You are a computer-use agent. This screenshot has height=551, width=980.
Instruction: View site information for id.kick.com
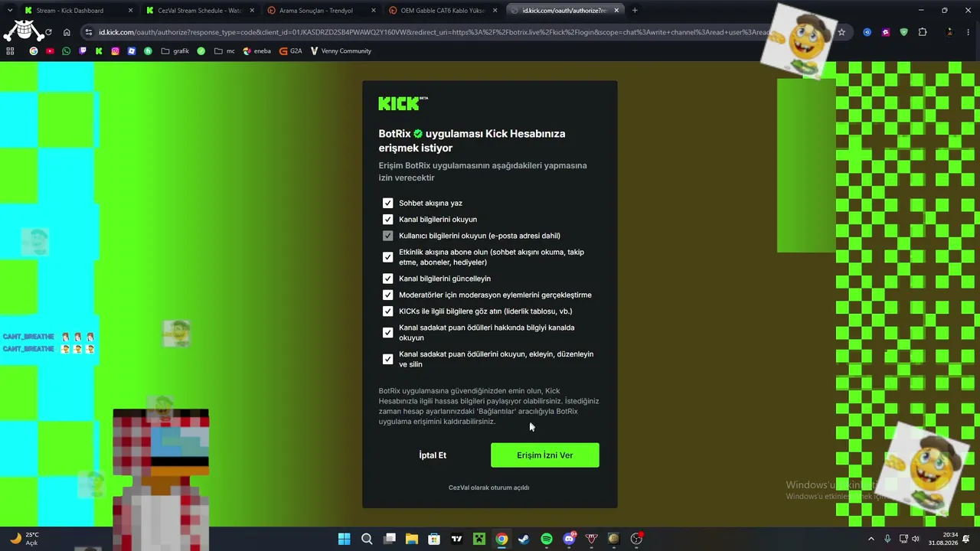89,32
